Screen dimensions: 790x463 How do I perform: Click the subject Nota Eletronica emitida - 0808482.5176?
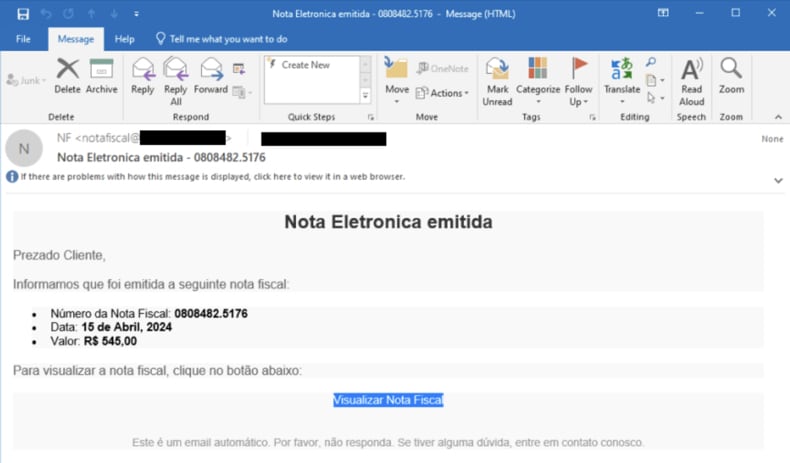pos(161,158)
